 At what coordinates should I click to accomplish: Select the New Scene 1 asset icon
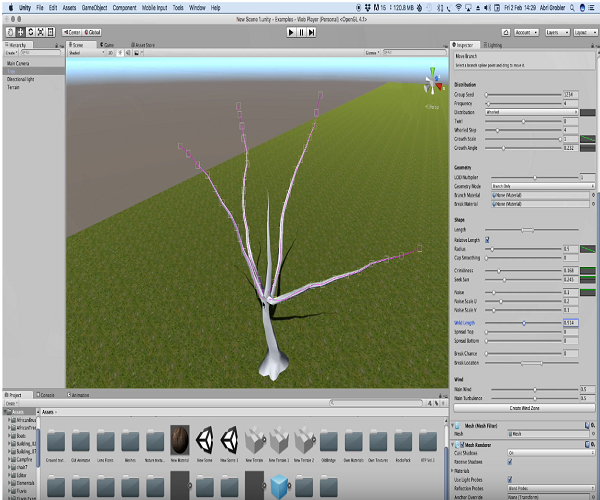(x=230, y=440)
